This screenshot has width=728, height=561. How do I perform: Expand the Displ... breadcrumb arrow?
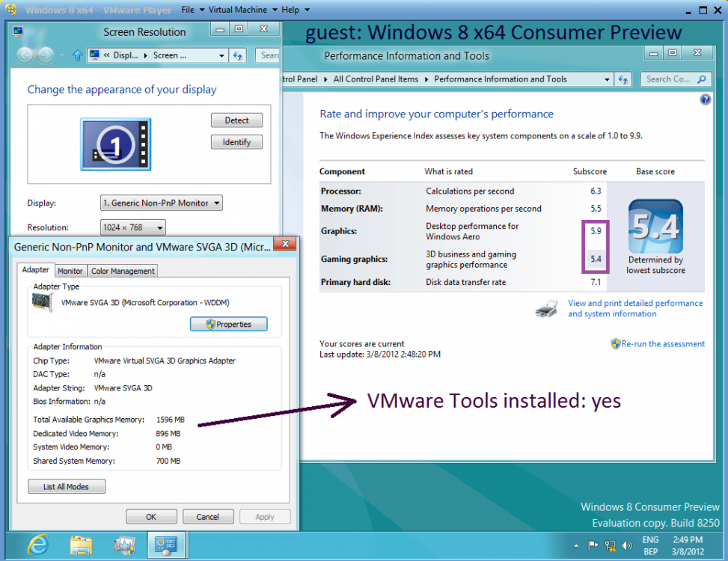146,55
